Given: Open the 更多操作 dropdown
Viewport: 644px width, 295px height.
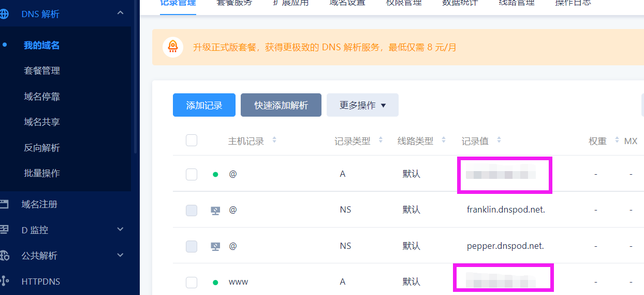Looking at the screenshot, I should 362,105.
